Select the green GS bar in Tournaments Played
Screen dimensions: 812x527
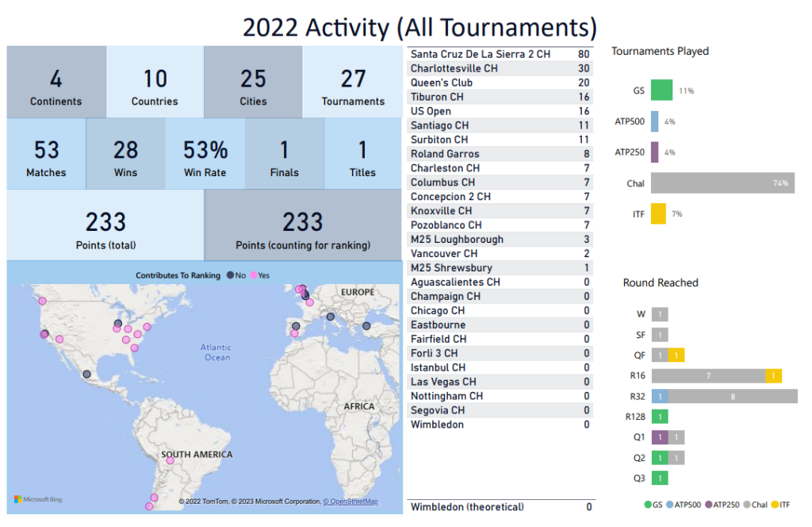click(661, 90)
